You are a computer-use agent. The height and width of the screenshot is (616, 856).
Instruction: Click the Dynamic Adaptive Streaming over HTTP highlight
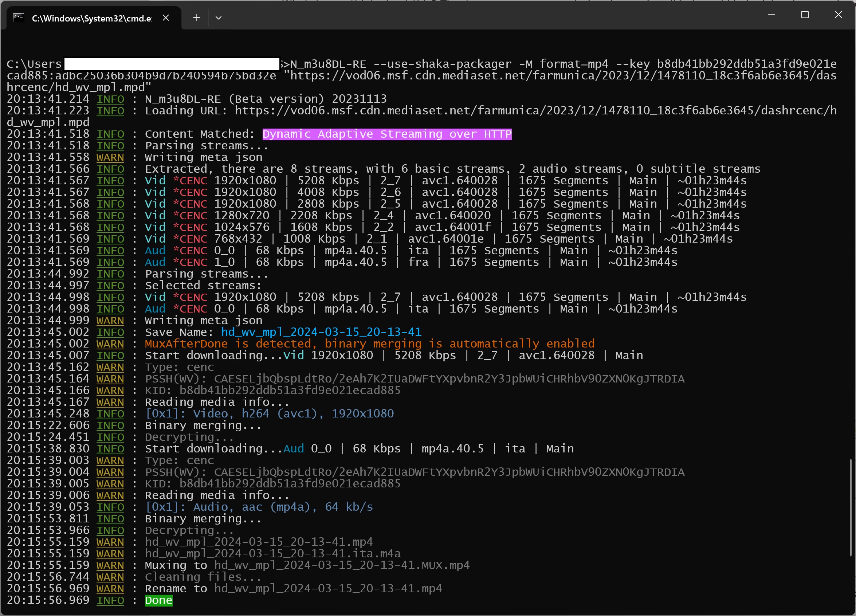(x=386, y=134)
